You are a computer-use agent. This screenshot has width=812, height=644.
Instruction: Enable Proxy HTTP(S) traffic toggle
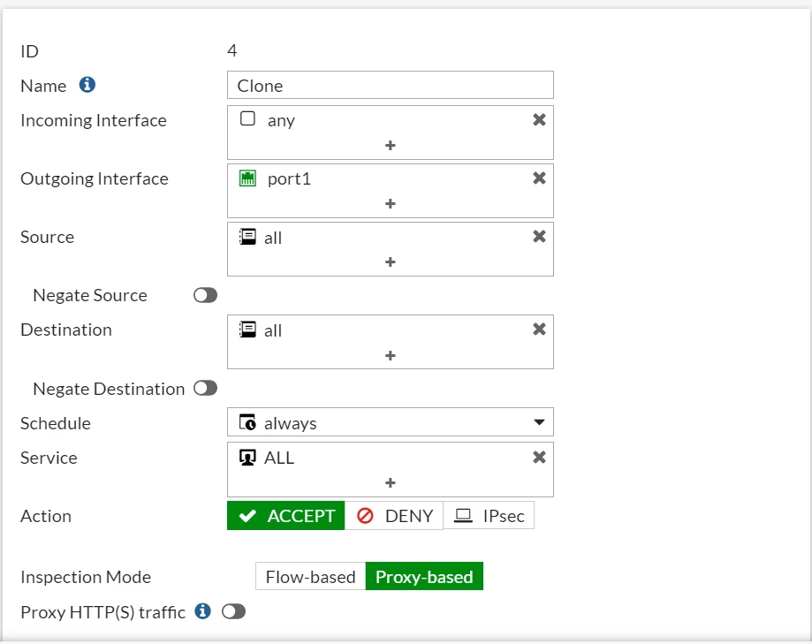click(x=233, y=611)
